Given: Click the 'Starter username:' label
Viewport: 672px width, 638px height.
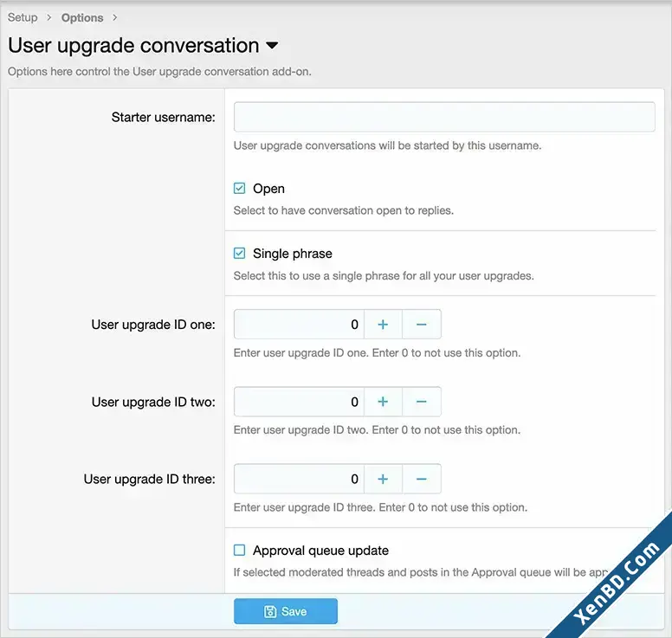Looking at the screenshot, I should tap(164, 117).
